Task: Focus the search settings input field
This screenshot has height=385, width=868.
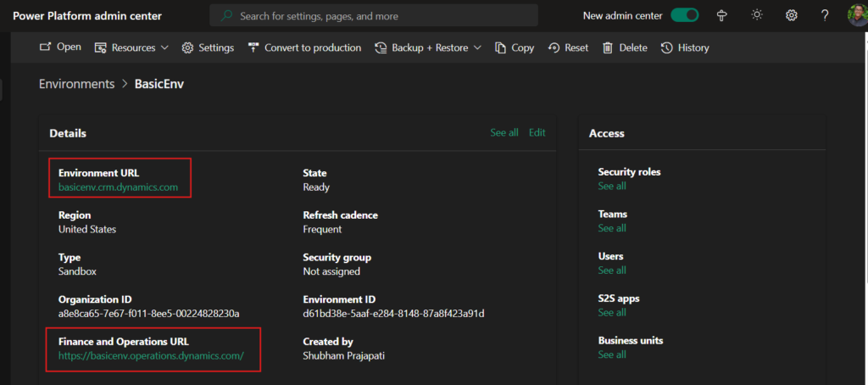Action: [374, 15]
